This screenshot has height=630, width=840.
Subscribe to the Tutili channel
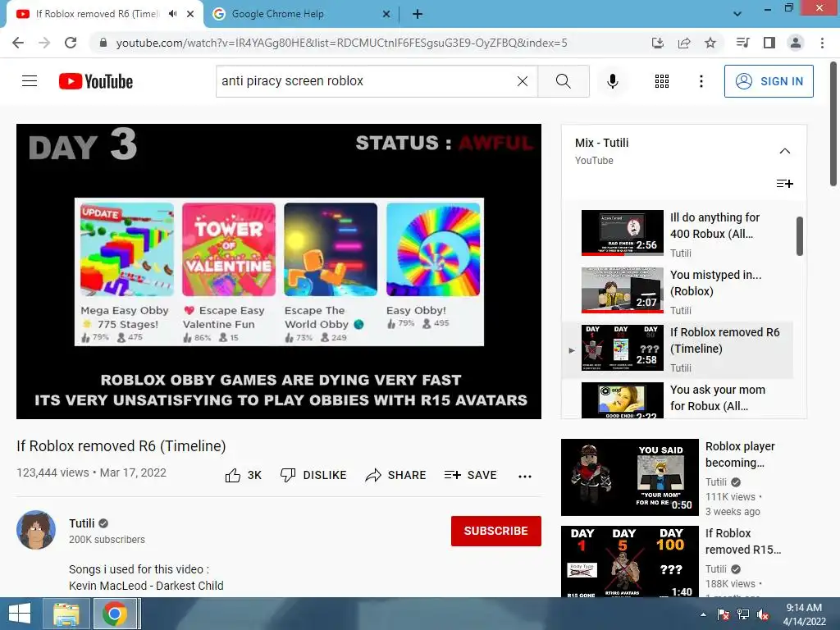[496, 531]
